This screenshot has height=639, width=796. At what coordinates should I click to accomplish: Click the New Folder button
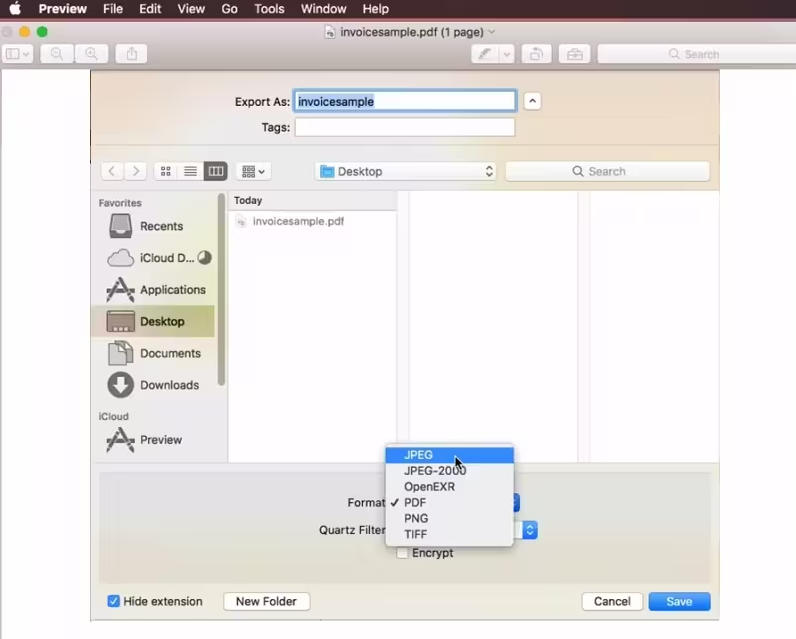(x=266, y=601)
